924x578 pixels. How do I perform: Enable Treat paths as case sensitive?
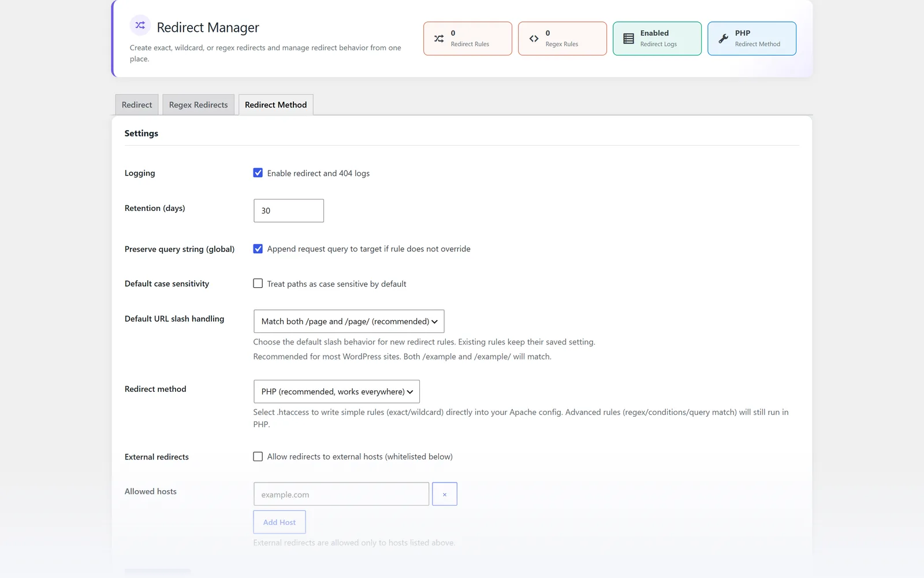(258, 283)
